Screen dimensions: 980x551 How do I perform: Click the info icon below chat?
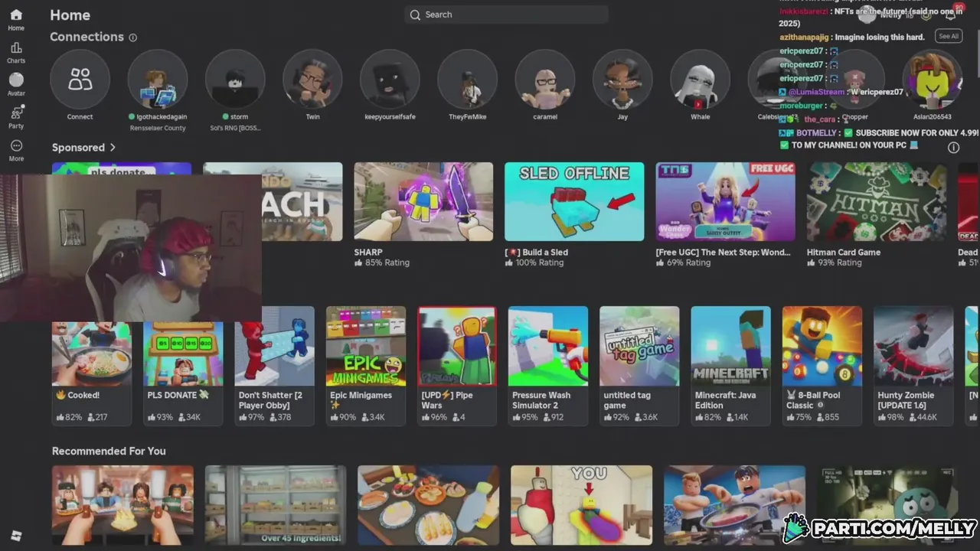[953, 148]
